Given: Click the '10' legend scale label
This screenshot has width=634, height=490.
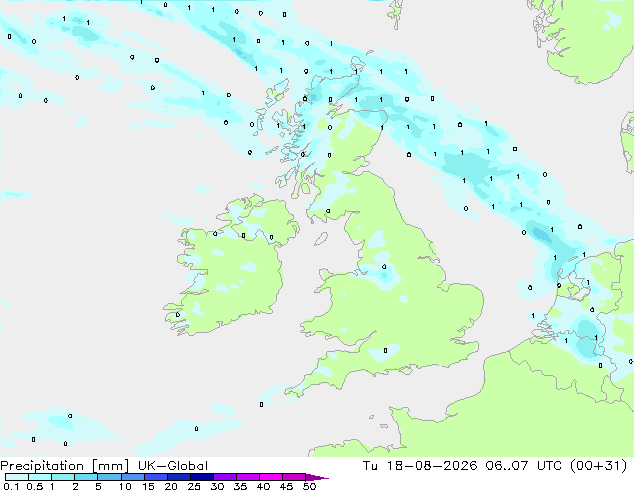Looking at the screenshot, I should (x=125, y=486).
